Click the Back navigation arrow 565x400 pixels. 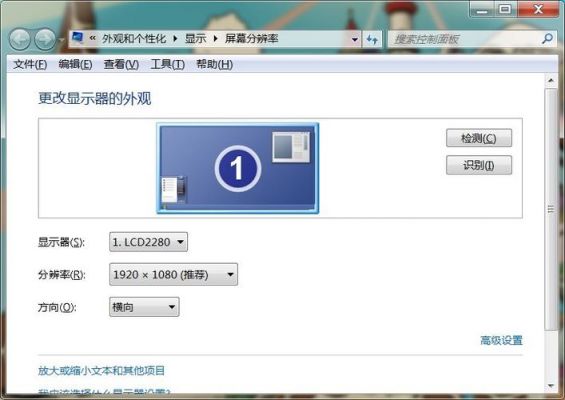(x=19, y=39)
